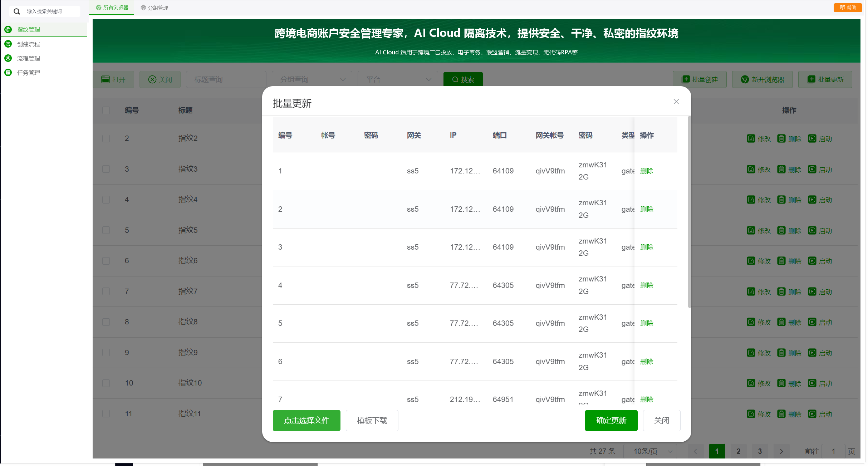The height and width of the screenshot is (466, 868).
Task: Check the checkbox for row 指纹4
Action: pyautogui.click(x=106, y=200)
